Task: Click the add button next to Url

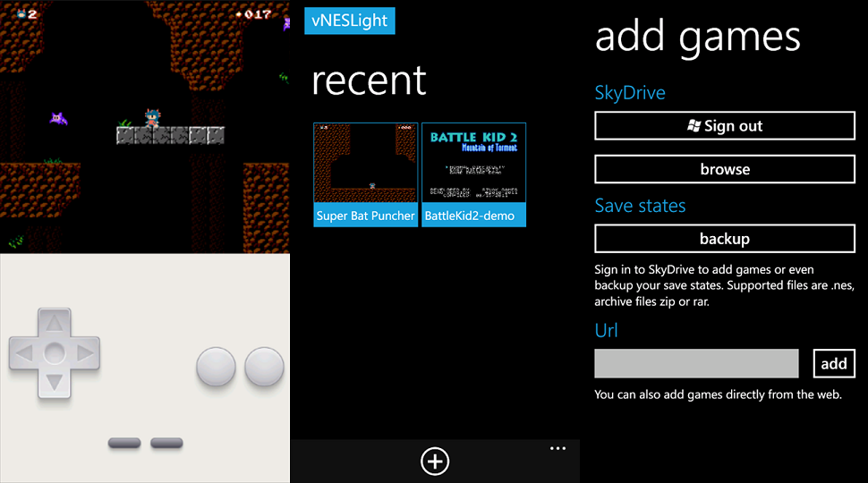Action: tap(834, 363)
